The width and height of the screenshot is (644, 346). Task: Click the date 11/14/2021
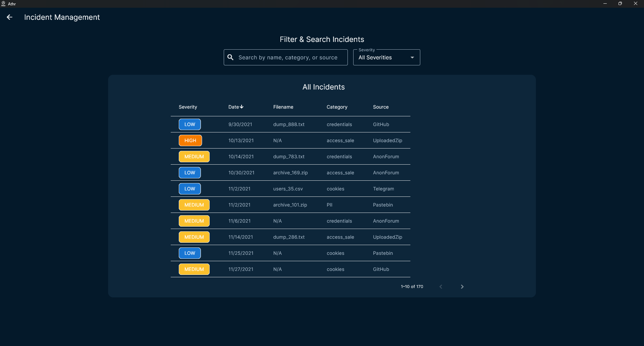tap(241, 237)
